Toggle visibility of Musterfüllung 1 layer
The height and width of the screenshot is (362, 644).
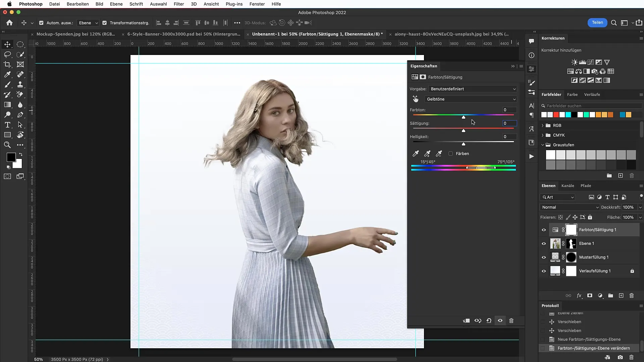(x=544, y=257)
